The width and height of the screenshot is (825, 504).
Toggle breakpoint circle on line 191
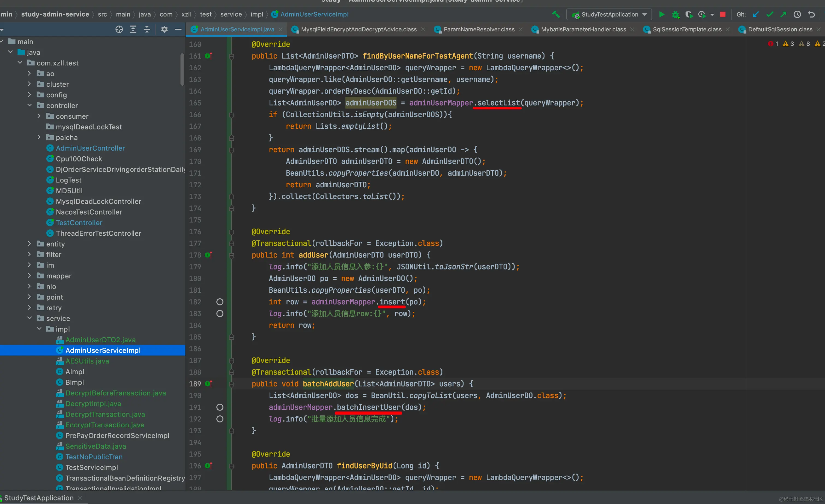coord(220,407)
